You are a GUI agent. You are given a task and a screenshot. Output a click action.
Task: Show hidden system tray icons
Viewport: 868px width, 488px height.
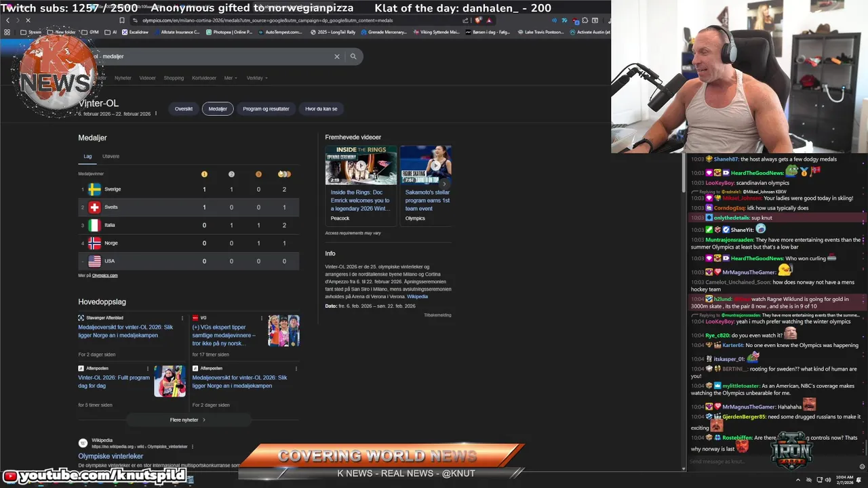(x=798, y=480)
